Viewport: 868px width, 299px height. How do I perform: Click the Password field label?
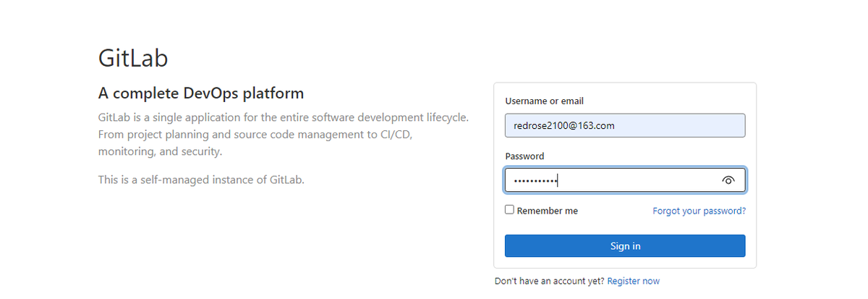coord(524,156)
